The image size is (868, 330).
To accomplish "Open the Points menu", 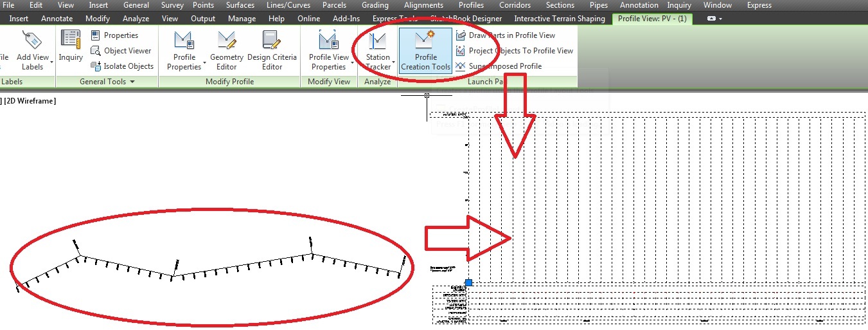I will 203,5.
